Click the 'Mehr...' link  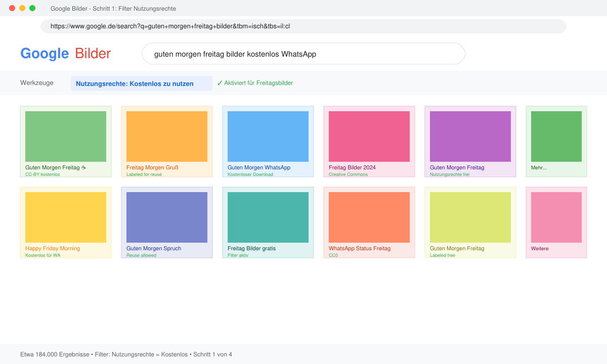point(539,167)
